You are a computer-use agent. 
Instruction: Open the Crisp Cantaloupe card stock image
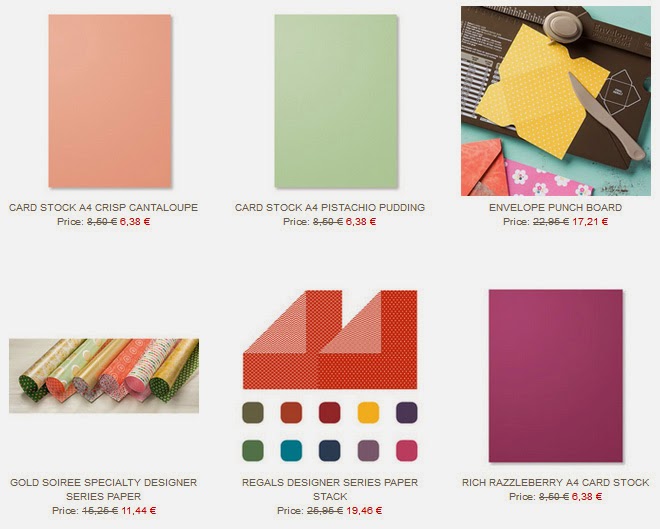tap(110, 101)
